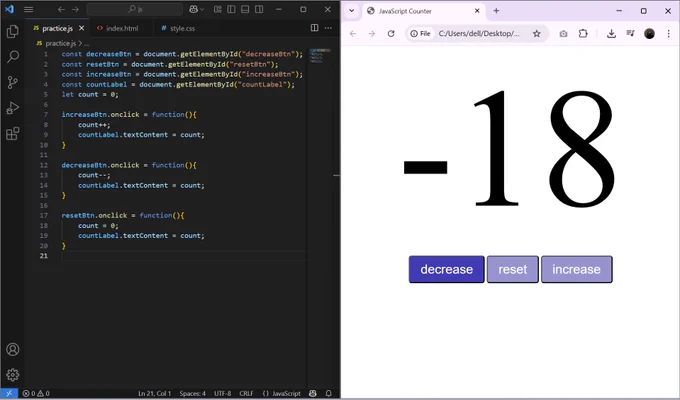Open a new Chrome tab
Screen dimensions: 680x400
tap(496, 11)
